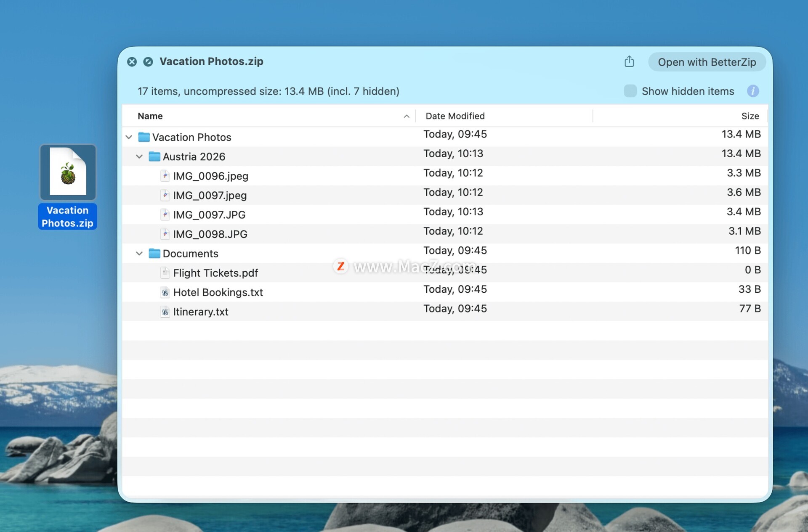This screenshot has width=808, height=532.
Task: Select the Austria 2026 folder name
Action: 194,156
